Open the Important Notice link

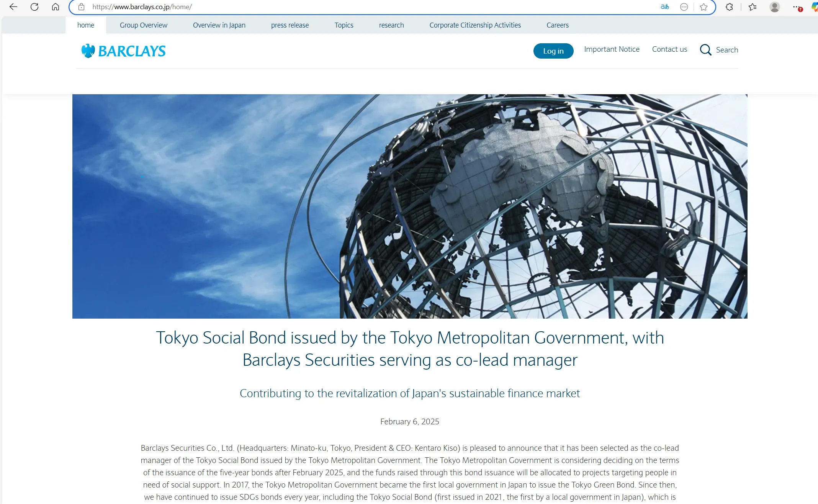click(612, 49)
